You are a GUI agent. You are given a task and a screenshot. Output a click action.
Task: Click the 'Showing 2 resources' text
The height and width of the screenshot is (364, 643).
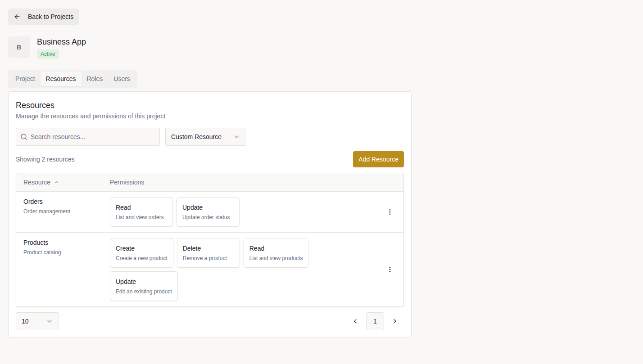click(45, 159)
